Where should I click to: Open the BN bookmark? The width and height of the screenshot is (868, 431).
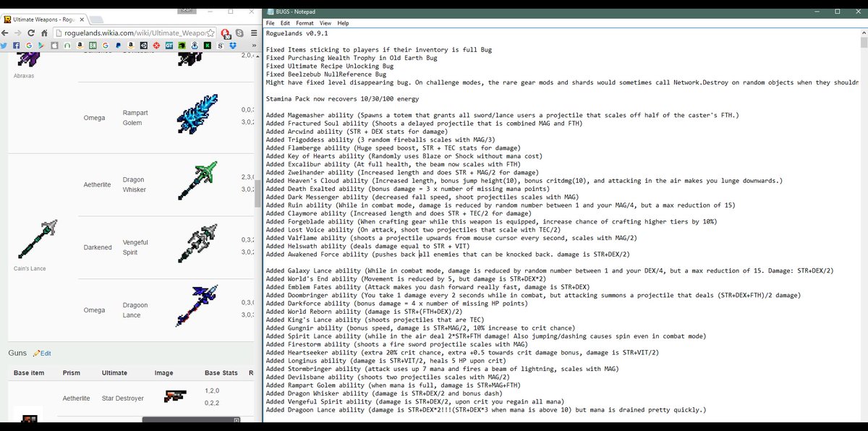pyautogui.click(x=93, y=46)
